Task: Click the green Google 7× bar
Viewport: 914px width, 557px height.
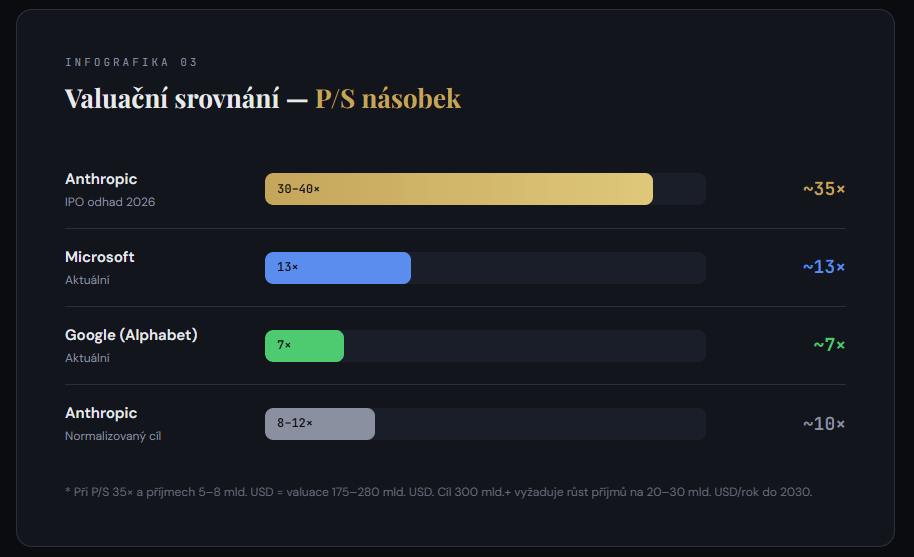Action: (304, 346)
